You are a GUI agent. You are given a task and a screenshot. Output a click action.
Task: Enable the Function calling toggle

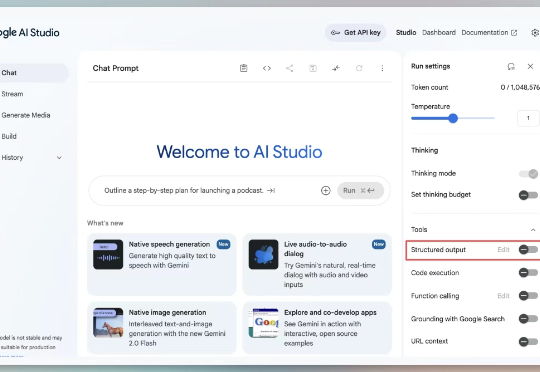pos(529,296)
